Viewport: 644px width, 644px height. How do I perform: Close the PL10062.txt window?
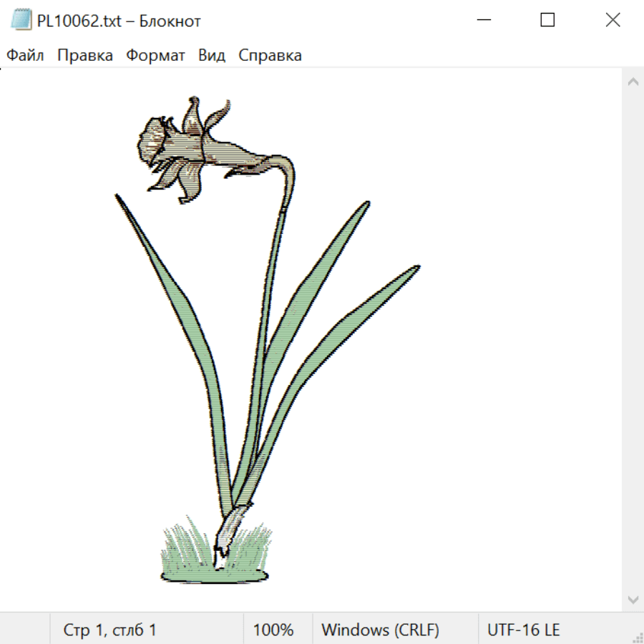tap(613, 21)
